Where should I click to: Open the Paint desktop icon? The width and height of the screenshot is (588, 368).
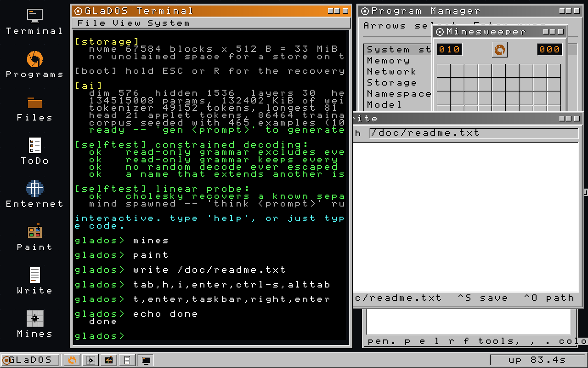[34, 238]
